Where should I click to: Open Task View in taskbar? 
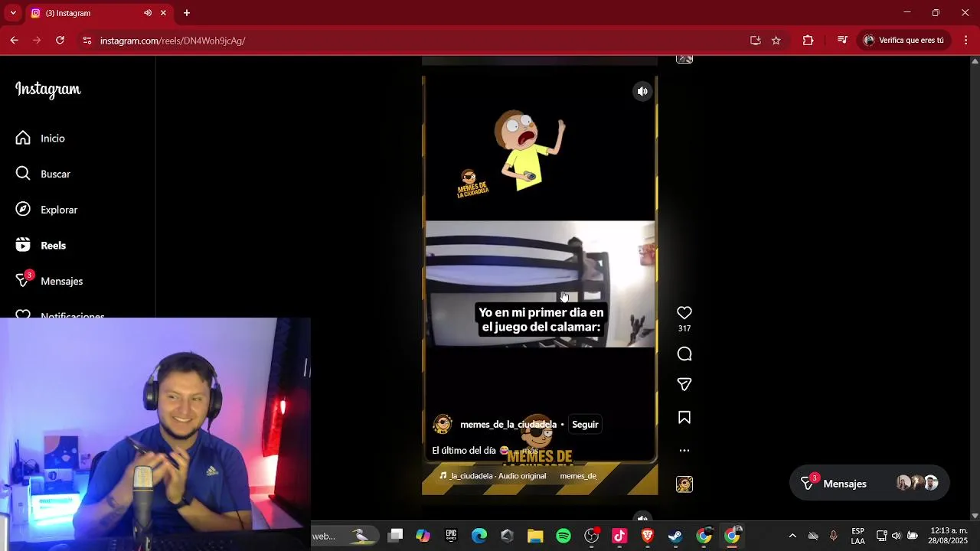[395, 536]
